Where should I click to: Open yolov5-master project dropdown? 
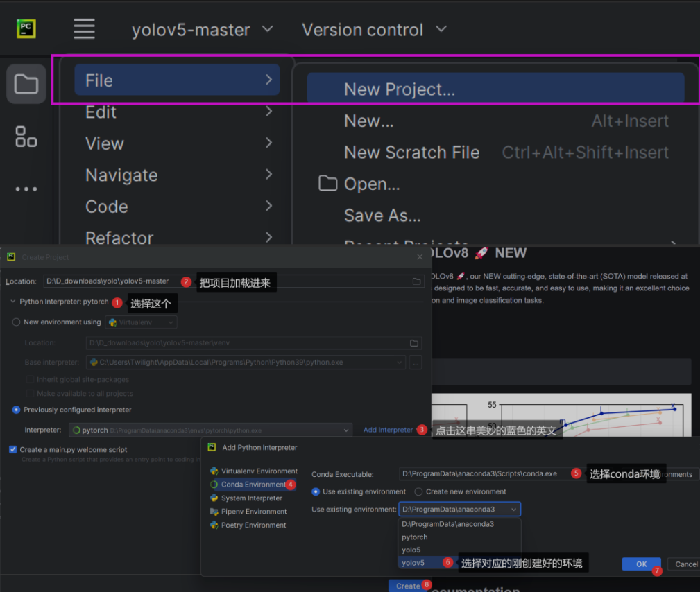[202, 29]
